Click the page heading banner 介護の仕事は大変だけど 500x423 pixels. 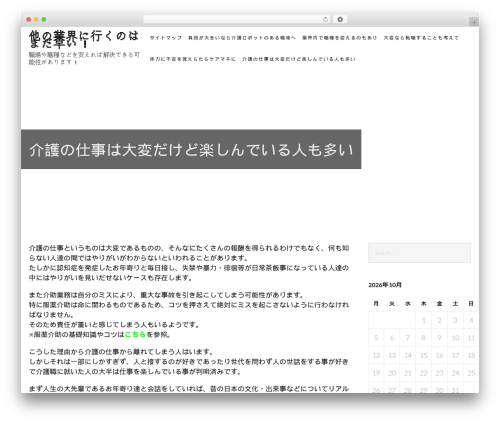click(x=191, y=149)
